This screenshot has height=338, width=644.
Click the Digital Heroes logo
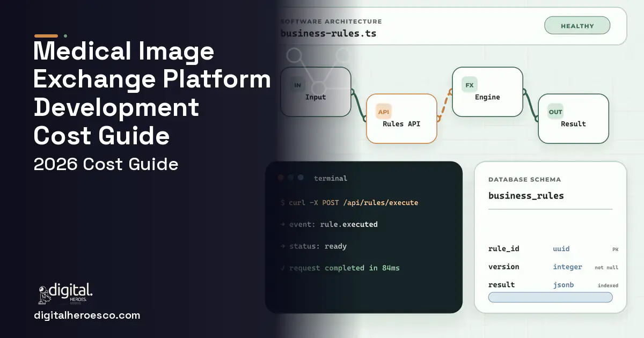65,294
